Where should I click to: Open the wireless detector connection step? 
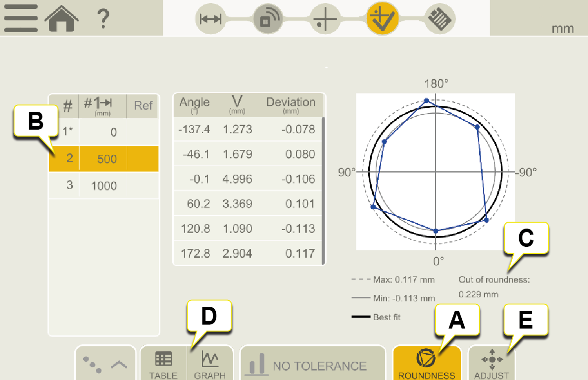point(267,19)
